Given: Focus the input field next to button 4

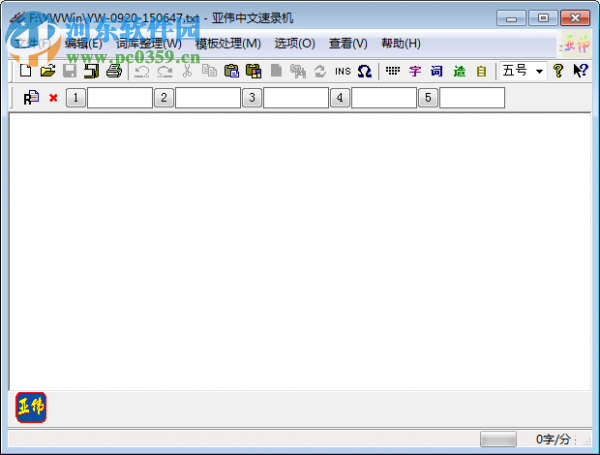Looking at the screenshot, I should [x=384, y=98].
